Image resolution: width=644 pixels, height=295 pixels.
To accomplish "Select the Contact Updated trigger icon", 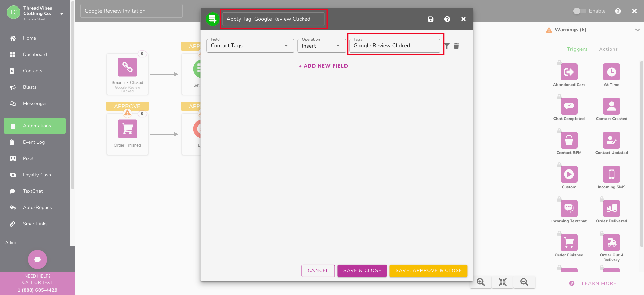I will pos(612,140).
